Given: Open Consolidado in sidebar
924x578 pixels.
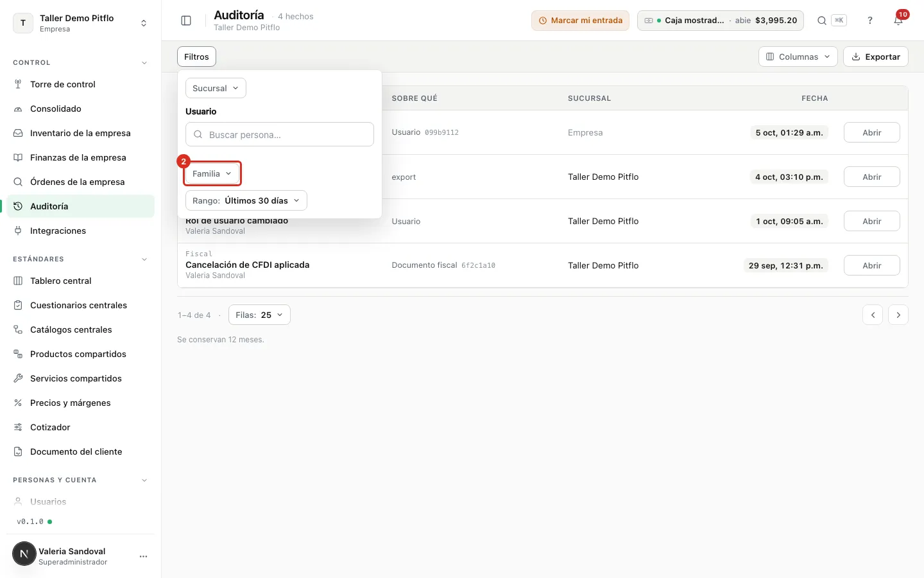Looking at the screenshot, I should (x=81, y=109).
